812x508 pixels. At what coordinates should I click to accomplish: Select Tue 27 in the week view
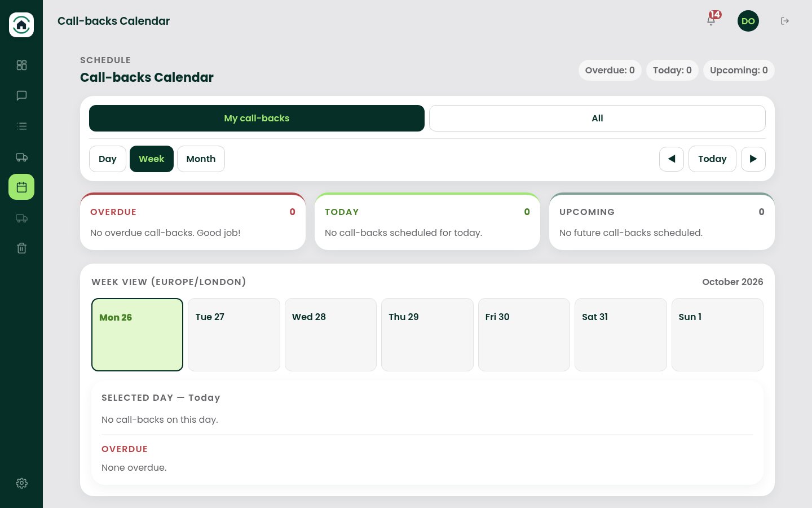point(234,335)
